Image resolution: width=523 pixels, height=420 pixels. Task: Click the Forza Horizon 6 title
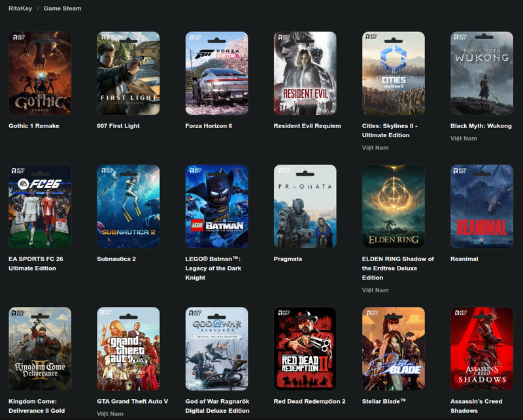click(209, 125)
